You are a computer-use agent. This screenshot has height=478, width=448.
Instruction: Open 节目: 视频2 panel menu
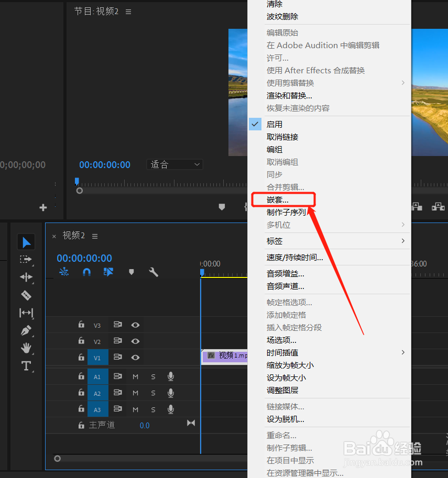click(x=128, y=12)
